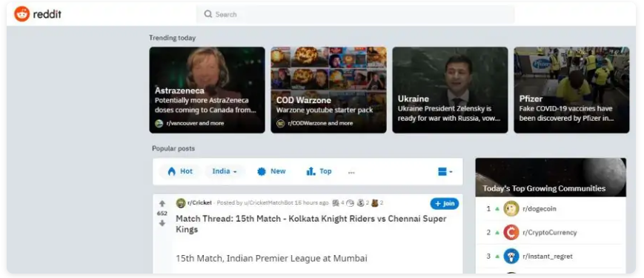Click the r/vancouver community icon
The image size is (644, 278).
click(x=159, y=123)
